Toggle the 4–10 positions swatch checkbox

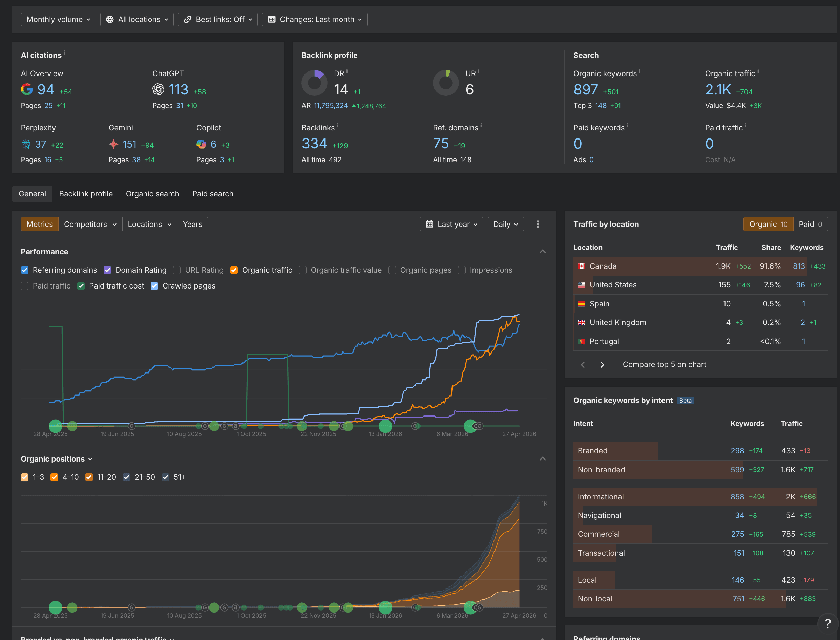click(x=55, y=477)
